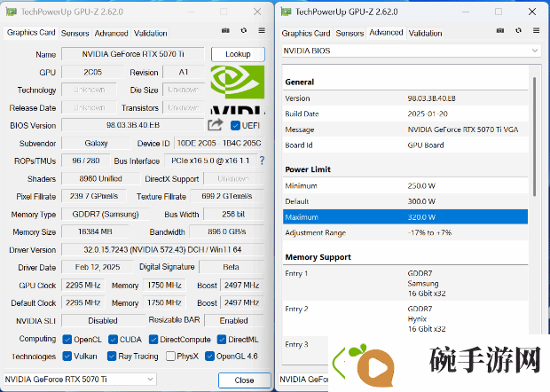Click the screenshot camera icon in right GPU-Z window
550x392 pixels.
pos(500,31)
